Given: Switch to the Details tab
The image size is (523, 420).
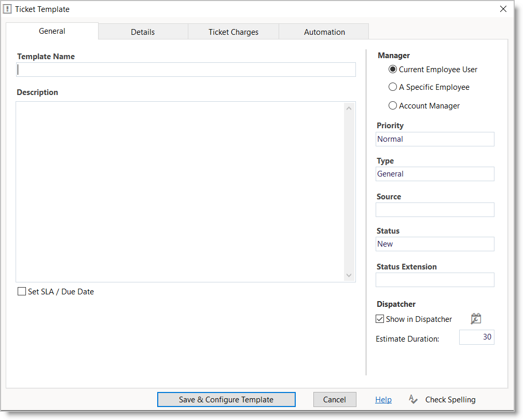Looking at the screenshot, I should coord(143,32).
